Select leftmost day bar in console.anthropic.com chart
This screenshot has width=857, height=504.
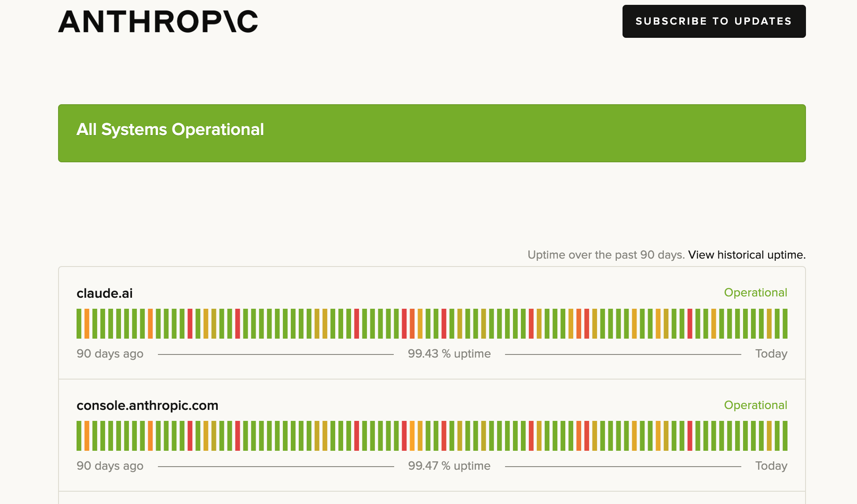point(79,436)
